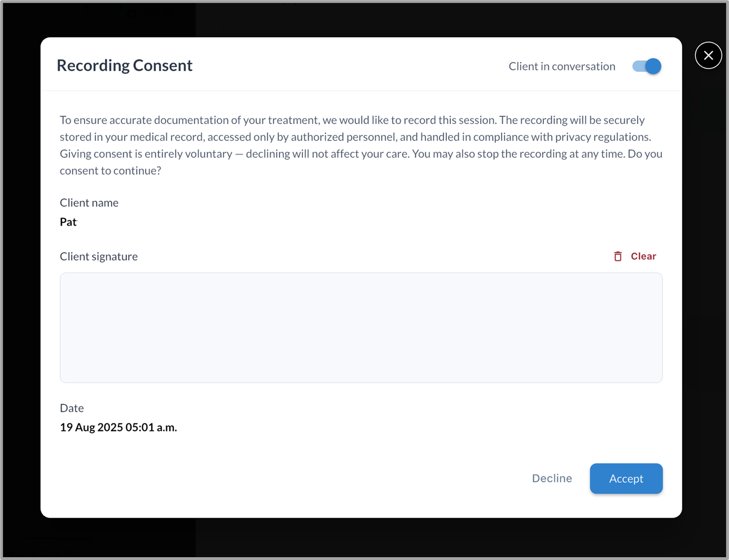Click the Client name label
The width and height of the screenshot is (729, 560).
89,202
